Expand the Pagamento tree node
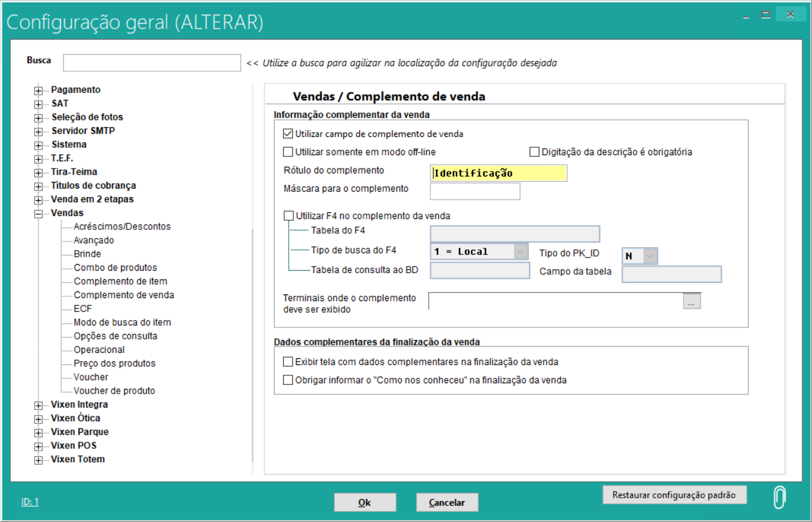 (38, 90)
